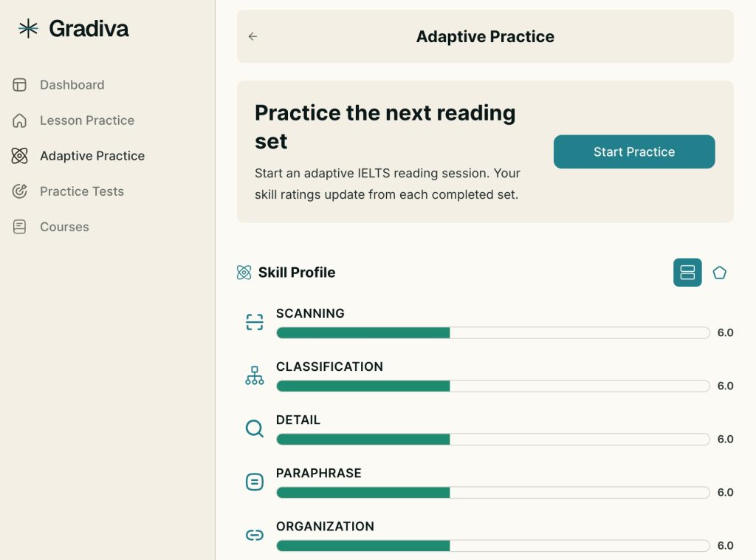Click the adaptive IELTS session description text

387,184
